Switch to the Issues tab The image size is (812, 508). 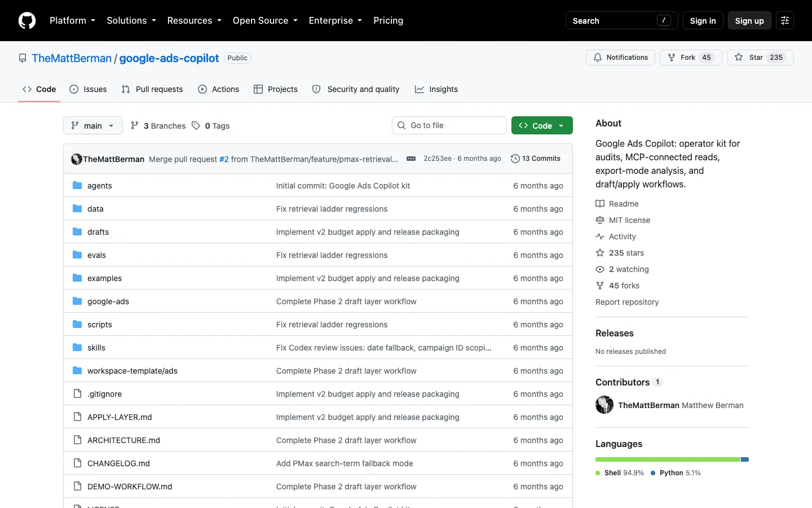pyautogui.click(x=88, y=89)
